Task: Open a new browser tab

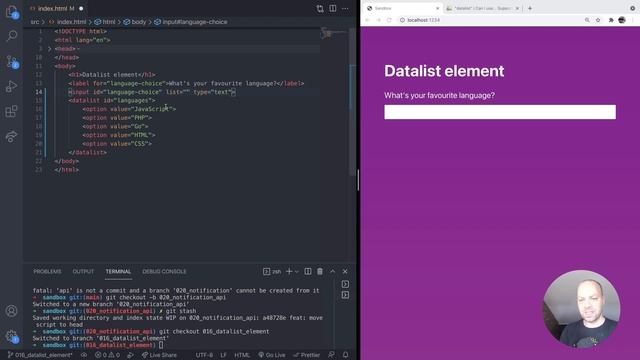Action: (530, 8)
